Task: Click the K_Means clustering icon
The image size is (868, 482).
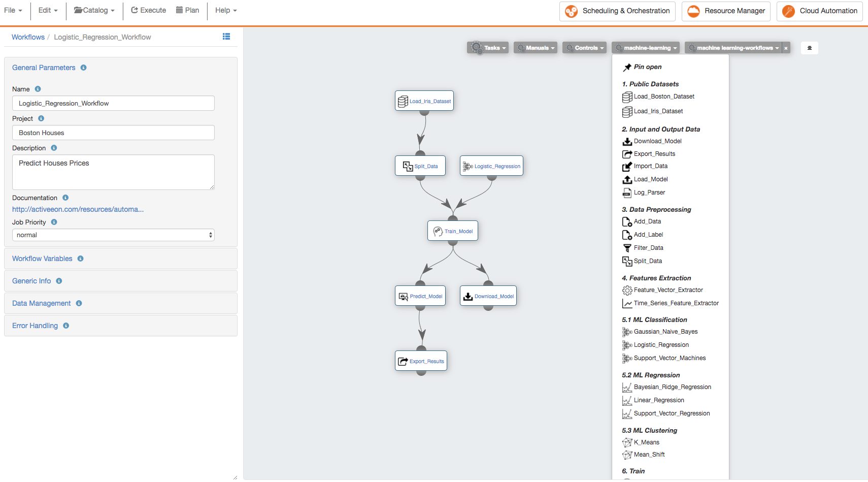Action: [x=627, y=442]
